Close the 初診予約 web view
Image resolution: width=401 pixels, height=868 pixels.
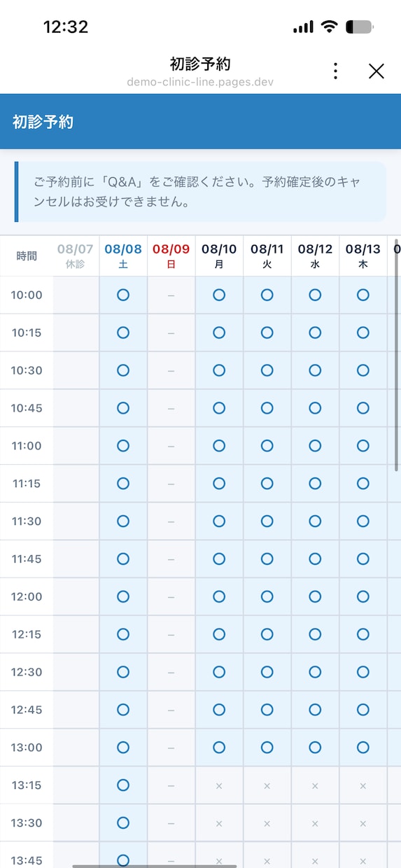[x=377, y=71]
